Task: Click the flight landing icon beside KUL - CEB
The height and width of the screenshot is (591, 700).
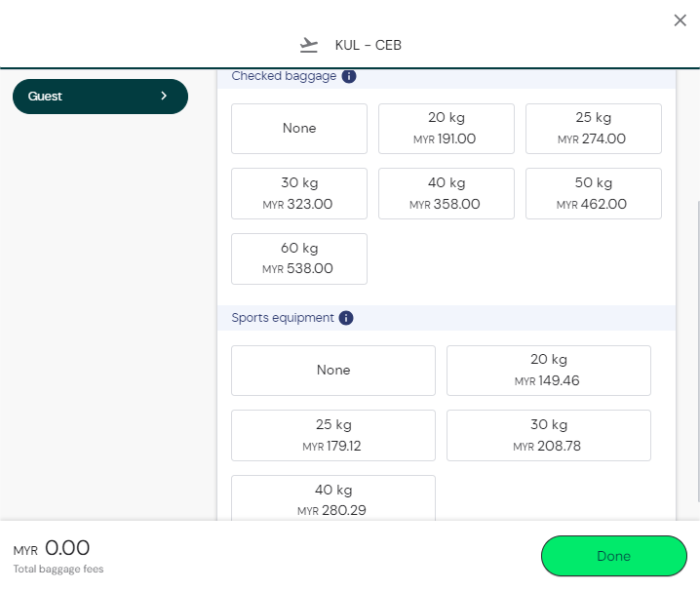Action: pyautogui.click(x=309, y=45)
